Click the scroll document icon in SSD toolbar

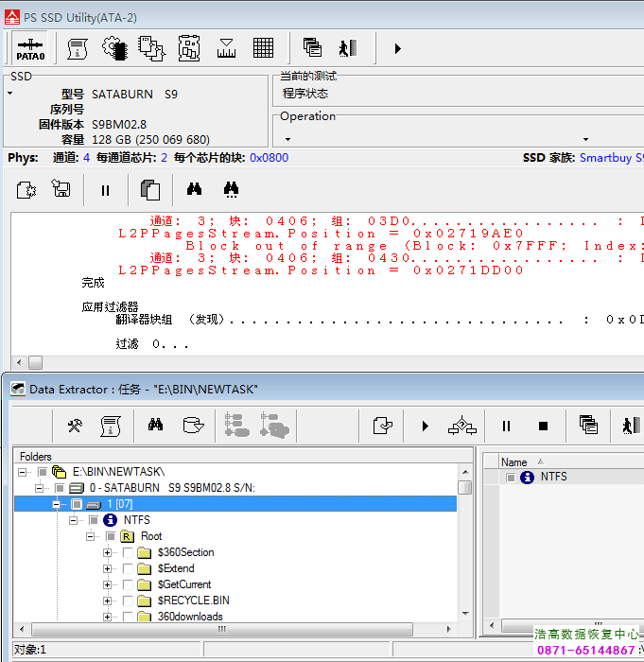(78, 48)
